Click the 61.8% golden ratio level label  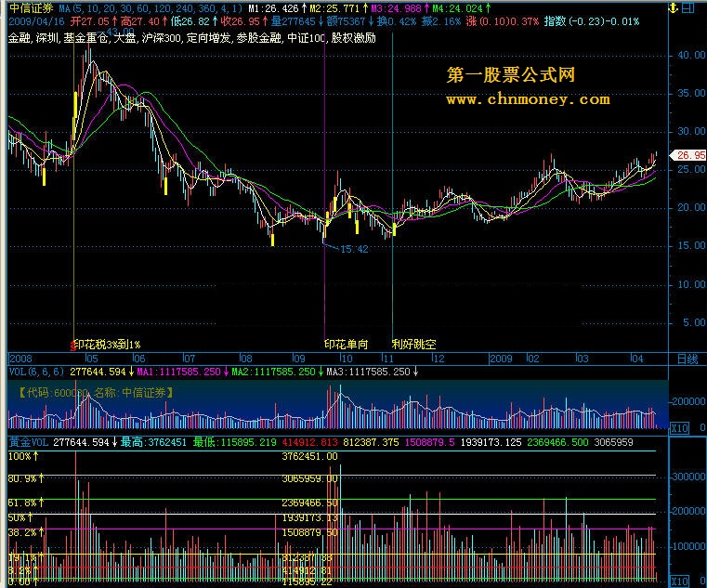coord(26,502)
